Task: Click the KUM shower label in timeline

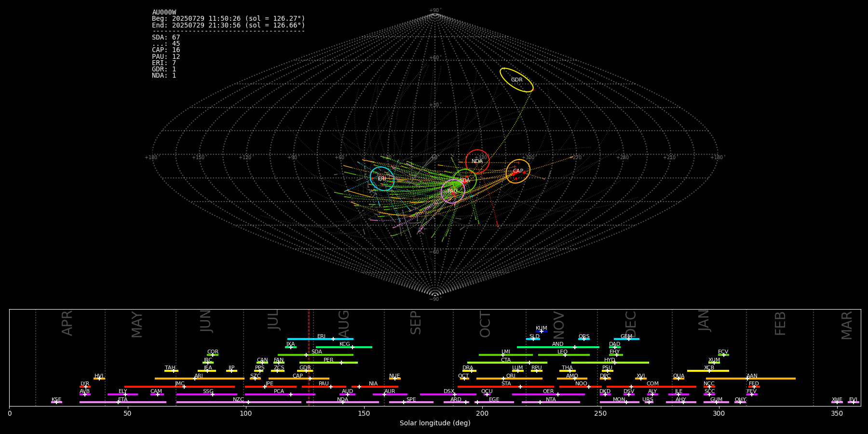Action: 542,328
